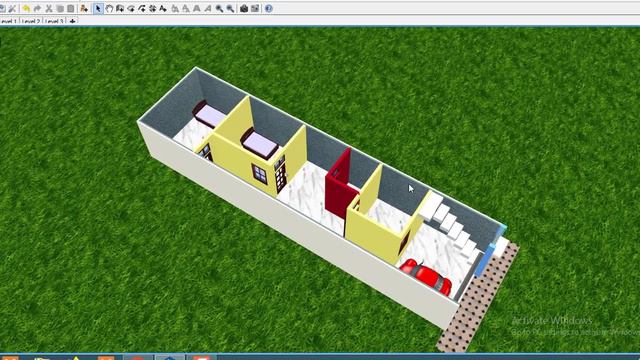Open the Help icon
Image resolution: width=640 pixels, height=360 pixels.
pos(269,8)
